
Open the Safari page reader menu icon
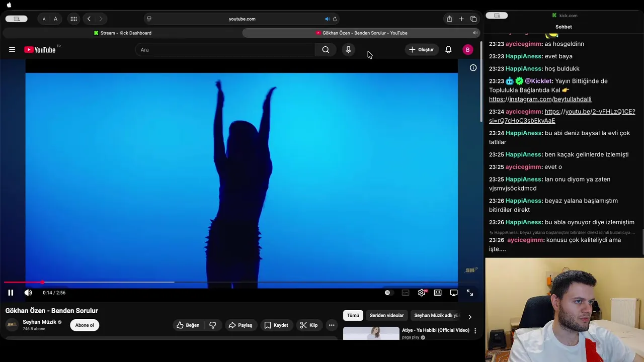coord(148,19)
